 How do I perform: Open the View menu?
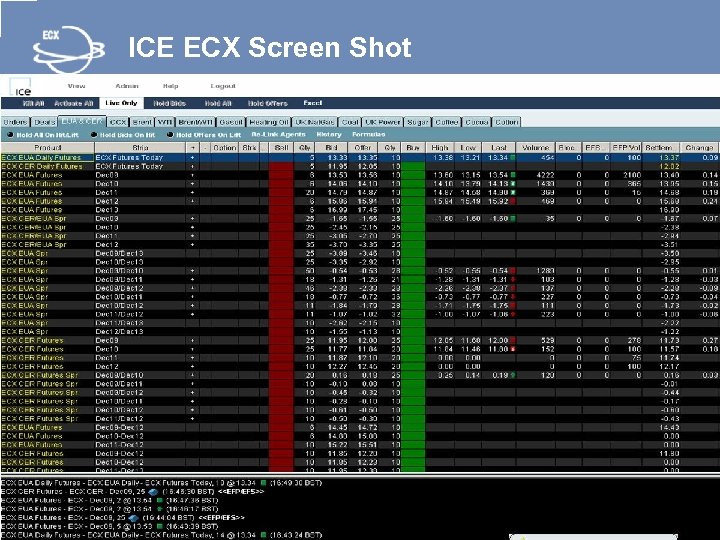76,86
